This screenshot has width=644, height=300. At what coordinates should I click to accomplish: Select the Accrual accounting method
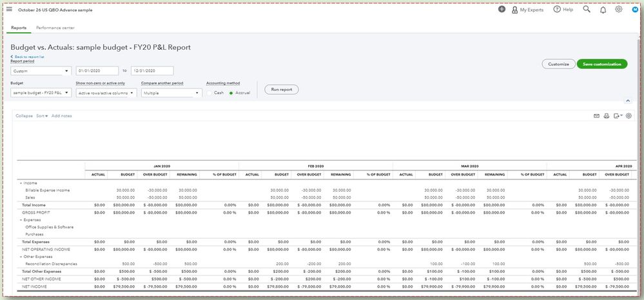pyautogui.click(x=231, y=93)
